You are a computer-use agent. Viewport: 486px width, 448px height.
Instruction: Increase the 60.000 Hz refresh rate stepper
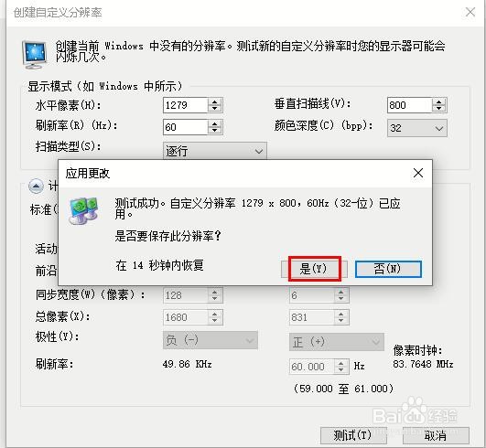coord(340,363)
